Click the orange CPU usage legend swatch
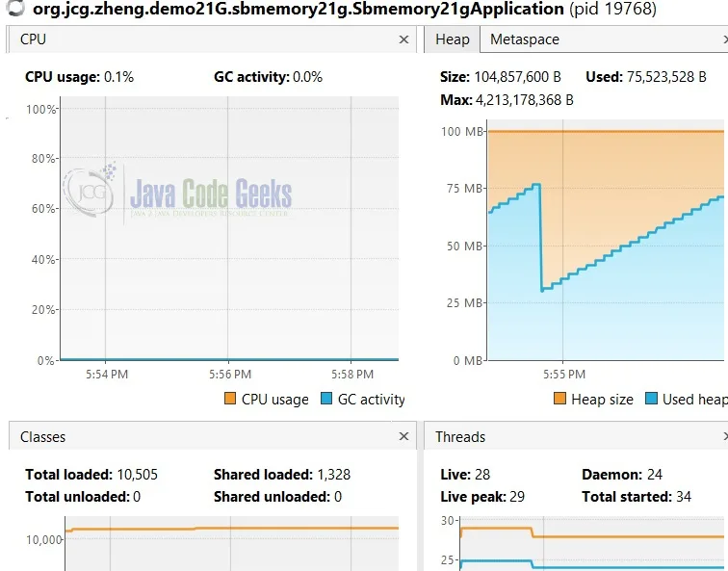The width and height of the screenshot is (728, 571). pos(230,399)
